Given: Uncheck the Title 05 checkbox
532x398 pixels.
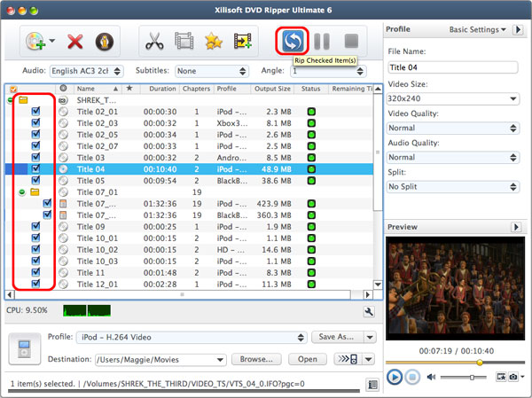Looking at the screenshot, I should (35, 181).
